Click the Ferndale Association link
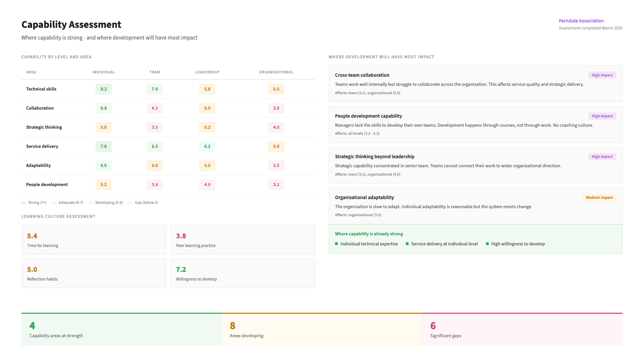 point(581,21)
